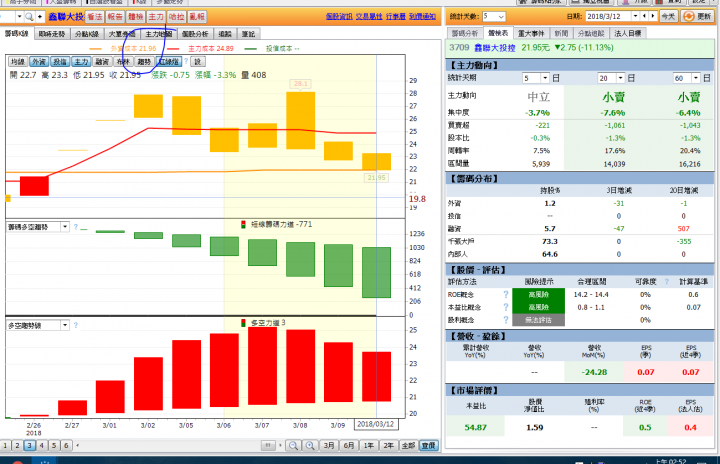Toggle the 趨勢 chart overlay
The image size is (720, 464).
[x=144, y=62]
